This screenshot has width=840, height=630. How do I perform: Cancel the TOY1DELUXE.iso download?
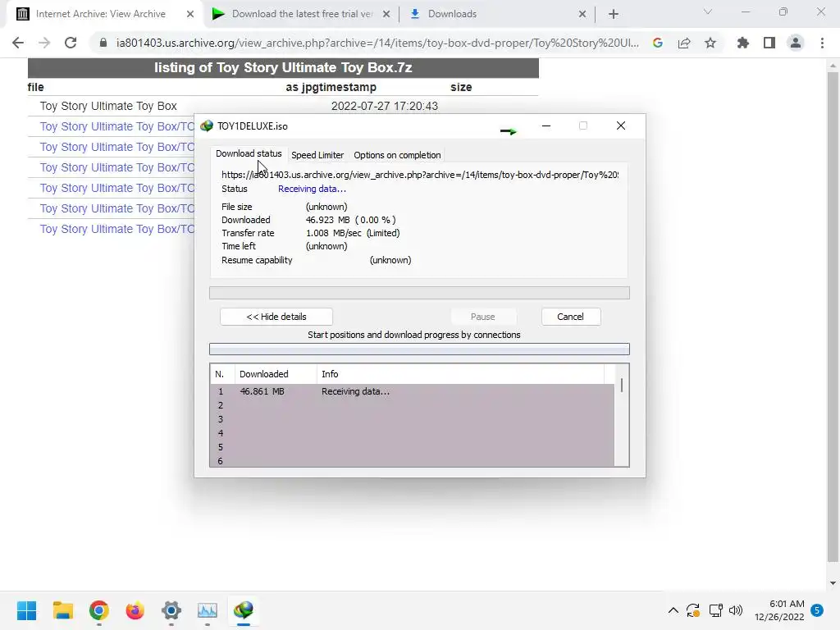(571, 317)
